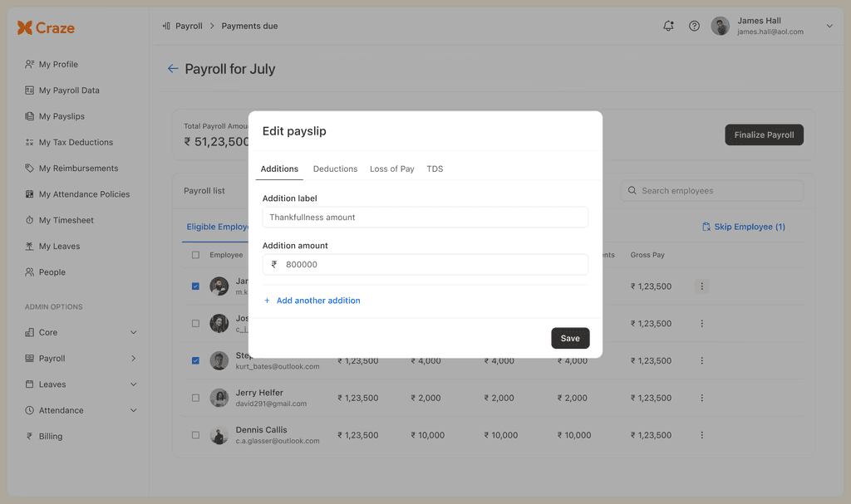Open the kebab menu on Jerry Helfer's row
The width and height of the screenshot is (851, 504).
702,398
